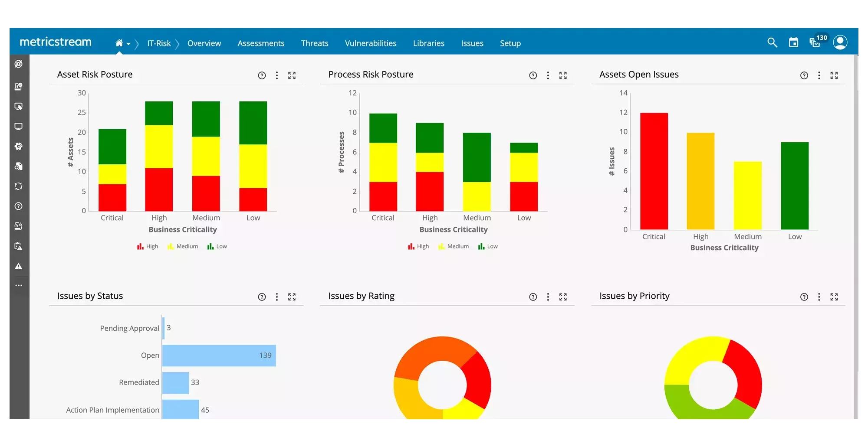Click the target icon at the top of the sidebar
868x447 pixels.
[18, 64]
